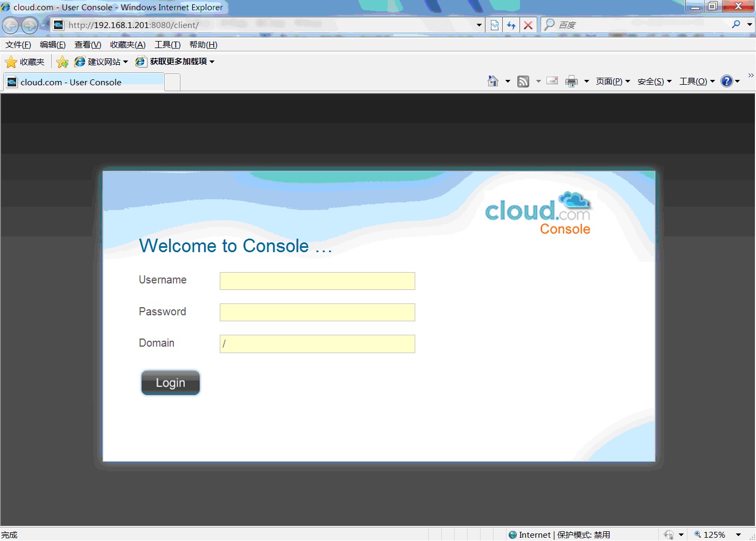Screen dimensions: 756x541
Task: Click the red Stop loading icon
Action: coord(528,25)
